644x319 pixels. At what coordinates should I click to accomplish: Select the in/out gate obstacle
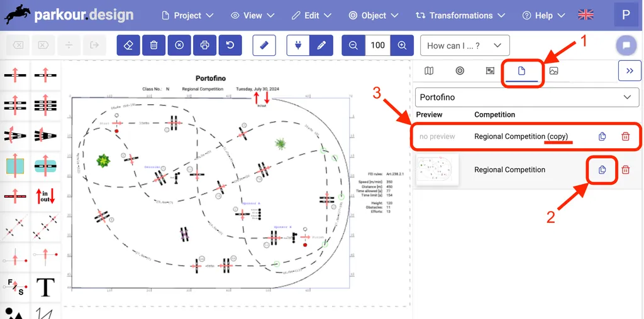click(x=46, y=196)
